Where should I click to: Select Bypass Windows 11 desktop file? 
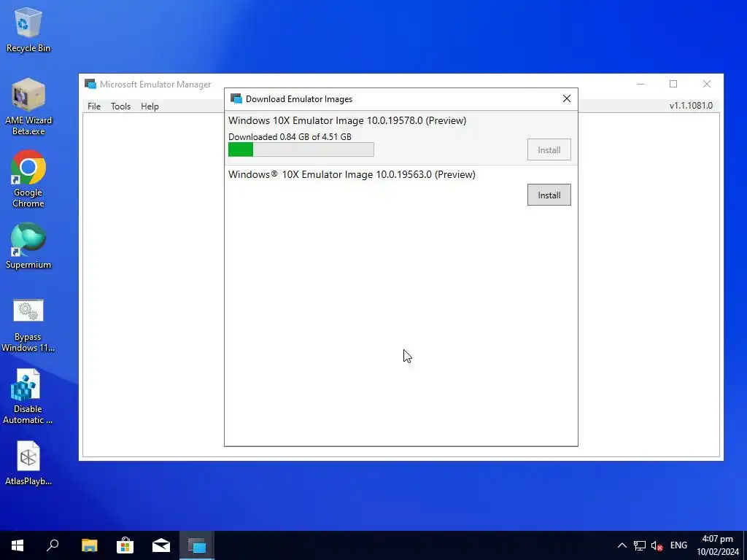point(28,326)
